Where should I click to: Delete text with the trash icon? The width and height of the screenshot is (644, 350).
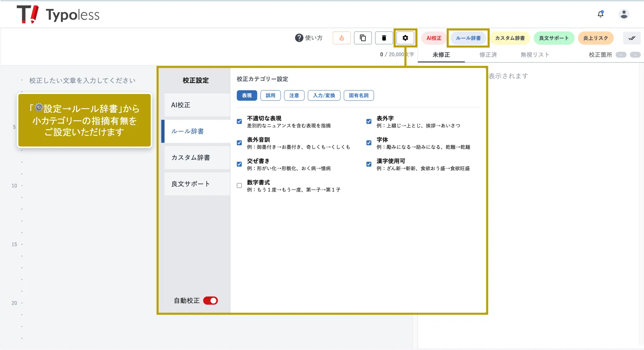click(384, 38)
